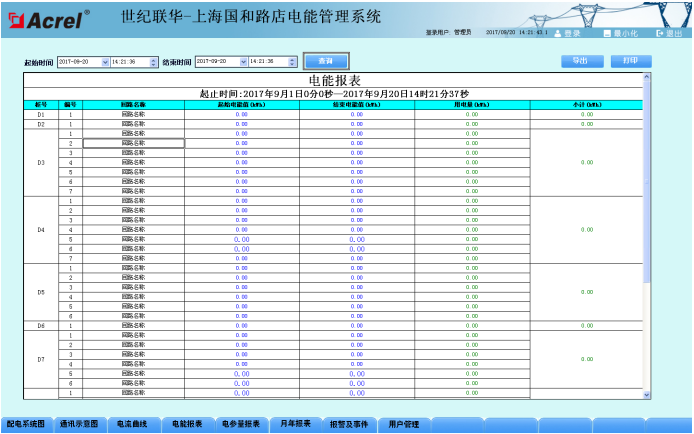This screenshot has width=694, height=434.
Task: Select the 电参量报表 tab
Action: [x=240, y=424]
